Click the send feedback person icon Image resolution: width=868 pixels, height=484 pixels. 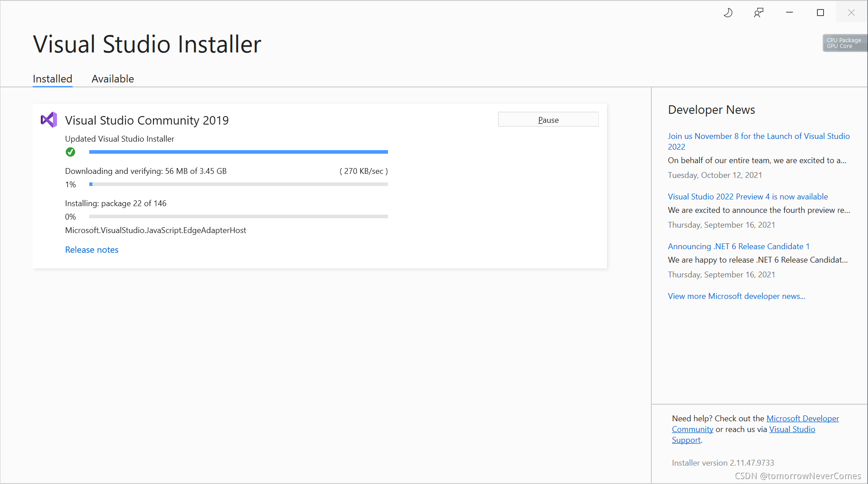(758, 13)
